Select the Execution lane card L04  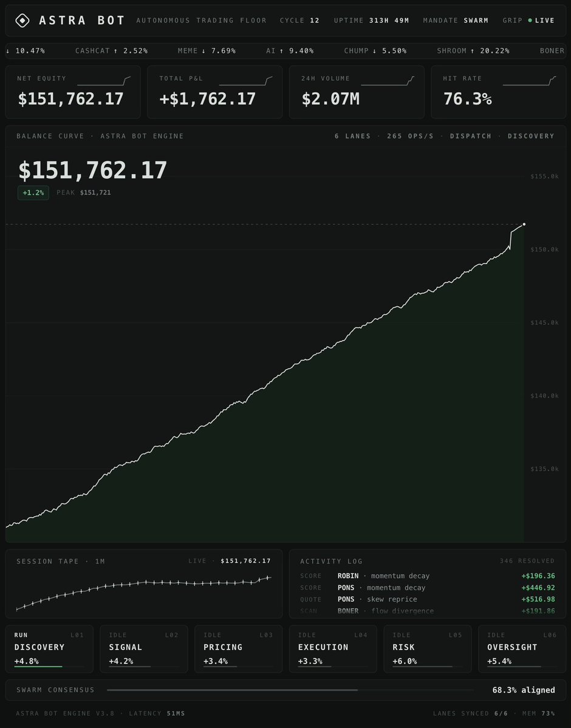click(x=333, y=648)
